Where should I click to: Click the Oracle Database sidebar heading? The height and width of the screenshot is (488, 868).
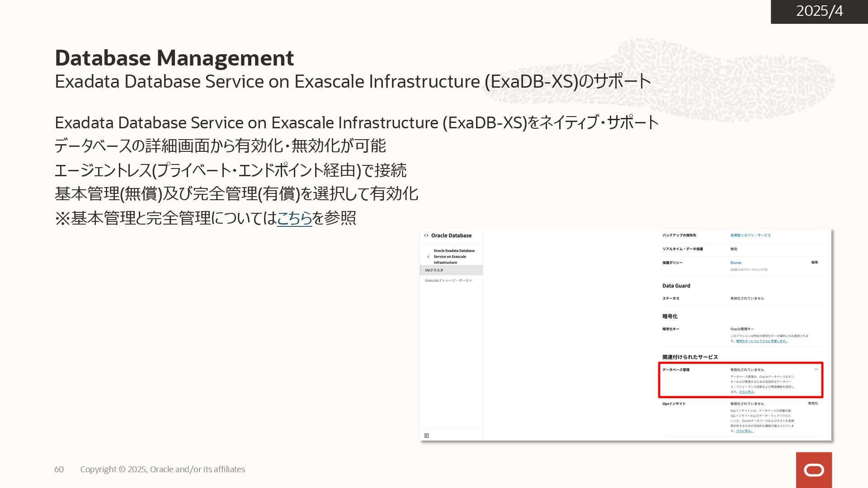pyautogui.click(x=451, y=235)
